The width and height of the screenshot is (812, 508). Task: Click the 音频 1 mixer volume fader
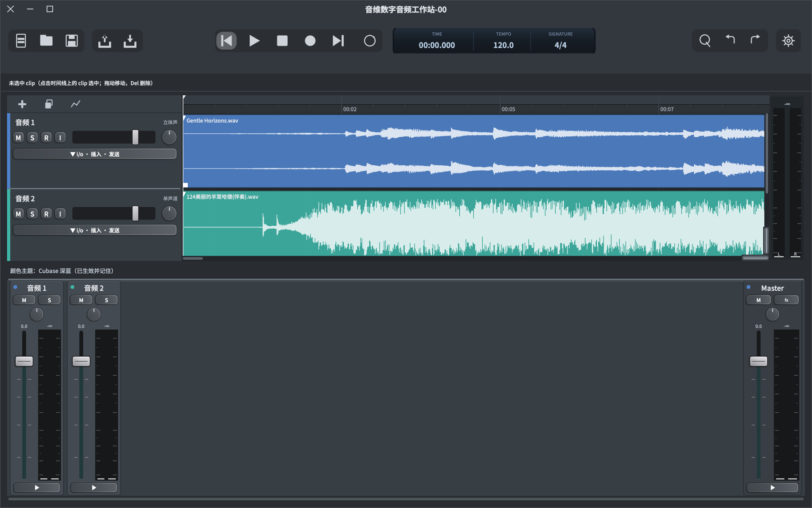[24, 361]
